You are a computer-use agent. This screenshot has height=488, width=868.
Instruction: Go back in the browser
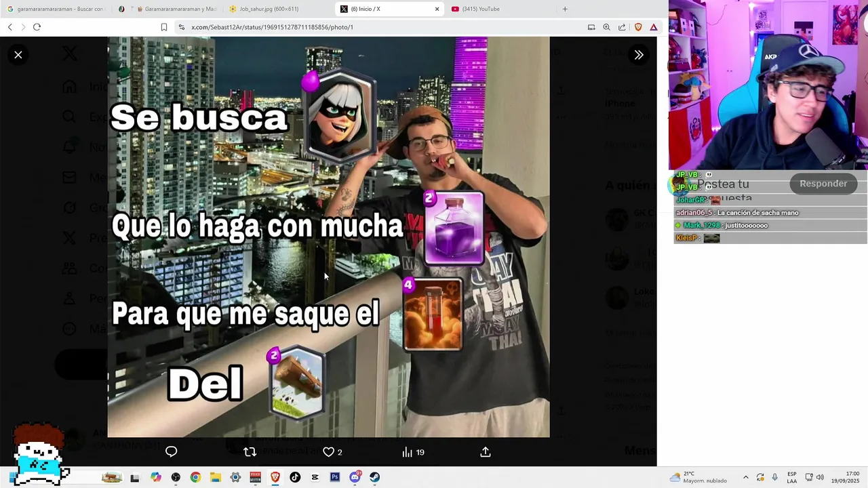pyautogui.click(x=9, y=27)
